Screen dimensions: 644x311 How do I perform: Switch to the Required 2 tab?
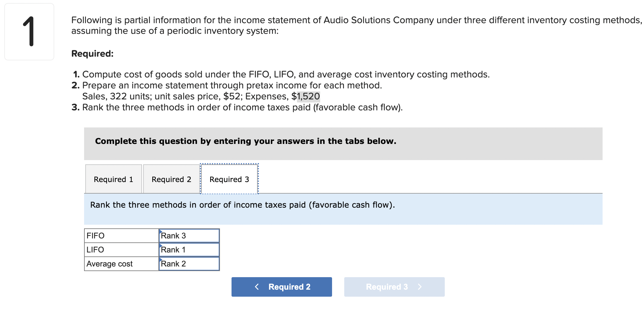[171, 179]
